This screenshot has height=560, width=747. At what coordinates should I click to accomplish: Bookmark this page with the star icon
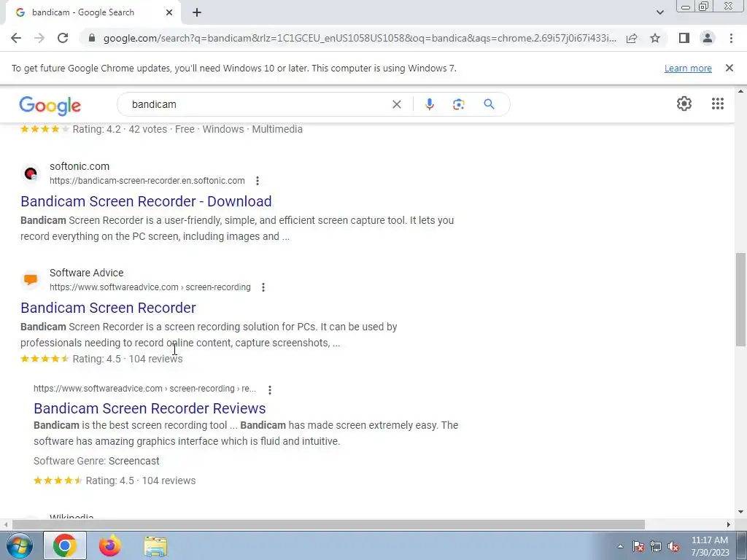pos(655,38)
